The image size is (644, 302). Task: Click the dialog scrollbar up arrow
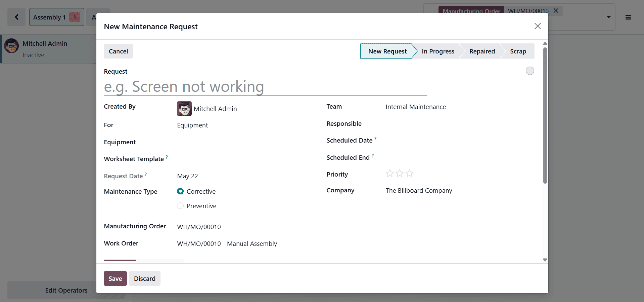coord(545,43)
